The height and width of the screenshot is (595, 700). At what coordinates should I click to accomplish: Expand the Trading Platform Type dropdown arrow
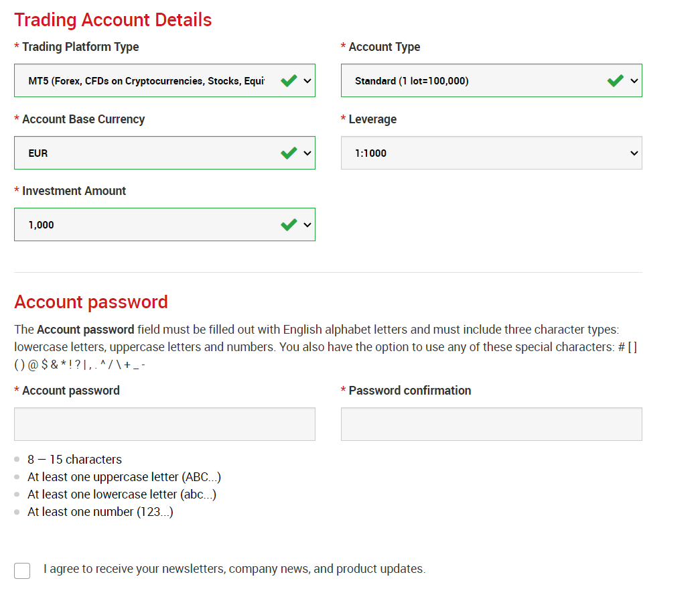[x=307, y=81]
